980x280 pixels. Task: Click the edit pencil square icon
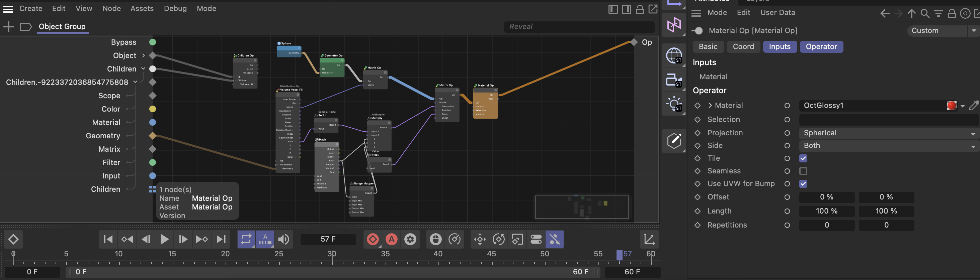pos(674,141)
